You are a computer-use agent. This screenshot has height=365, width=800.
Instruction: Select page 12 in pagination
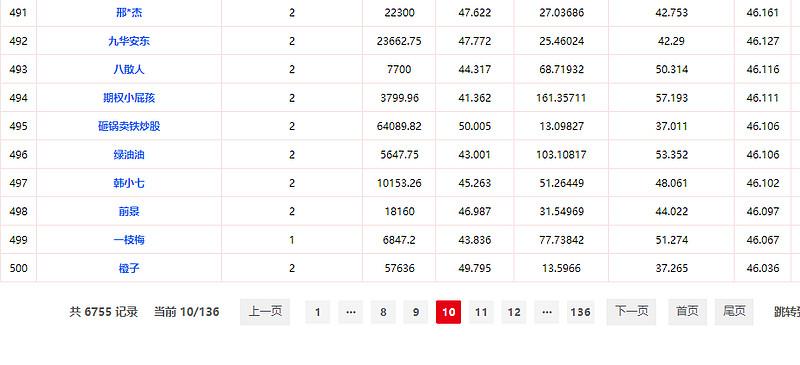(514, 312)
